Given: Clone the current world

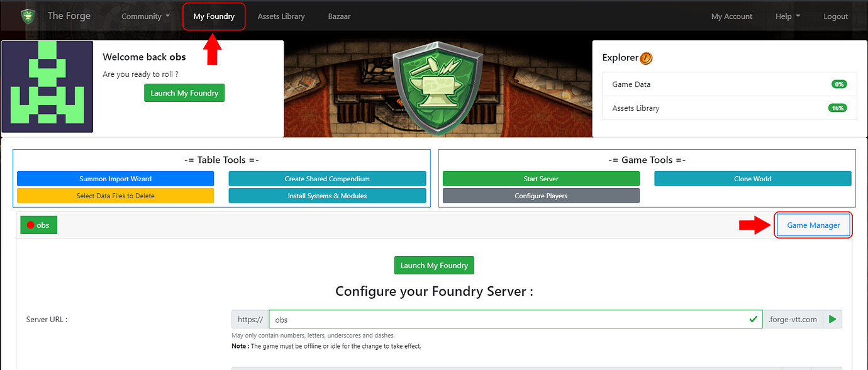Looking at the screenshot, I should point(752,179).
